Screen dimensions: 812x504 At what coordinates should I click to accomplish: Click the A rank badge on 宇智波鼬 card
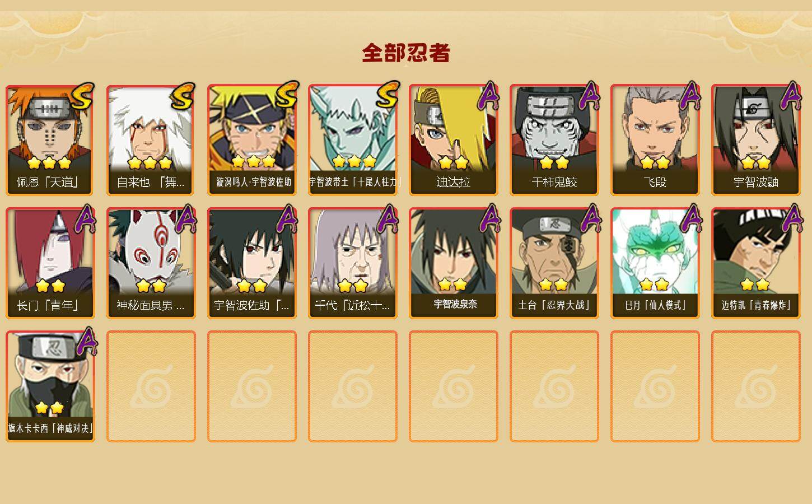click(791, 96)
